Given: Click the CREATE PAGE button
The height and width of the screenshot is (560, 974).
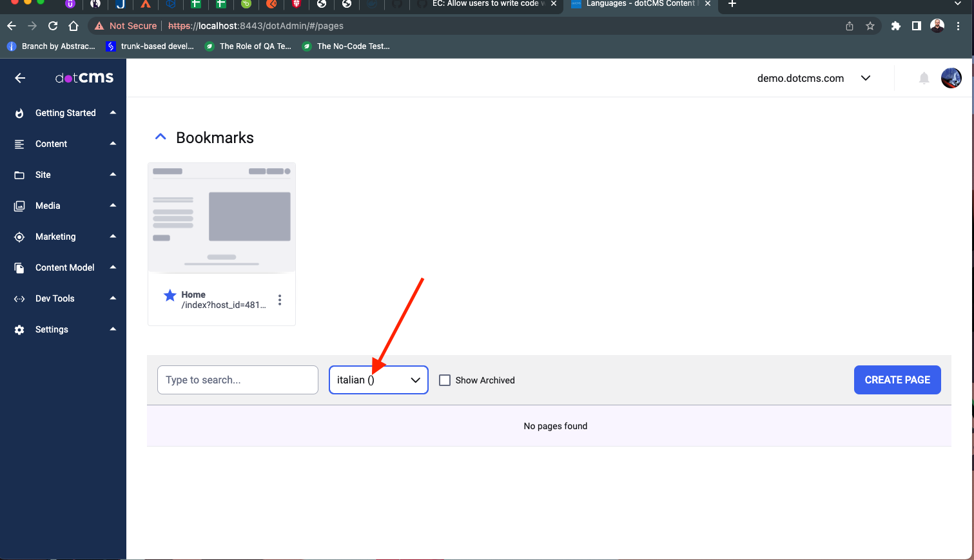Looking at the screenshot, I should pos(897,380).
